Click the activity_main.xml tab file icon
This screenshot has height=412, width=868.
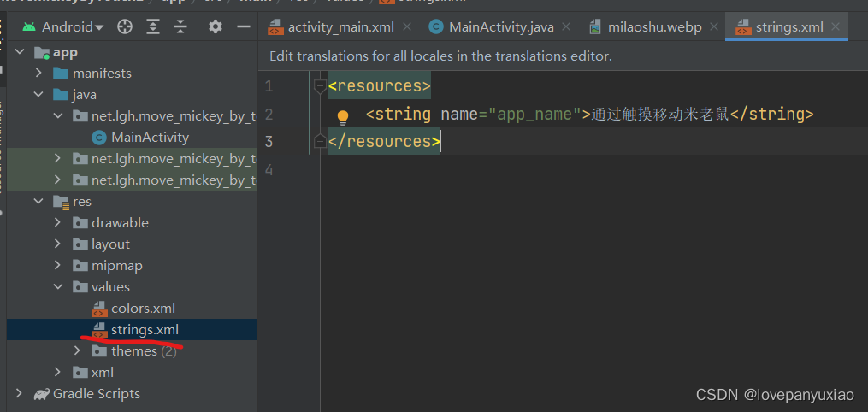click(x=275, y=27)
